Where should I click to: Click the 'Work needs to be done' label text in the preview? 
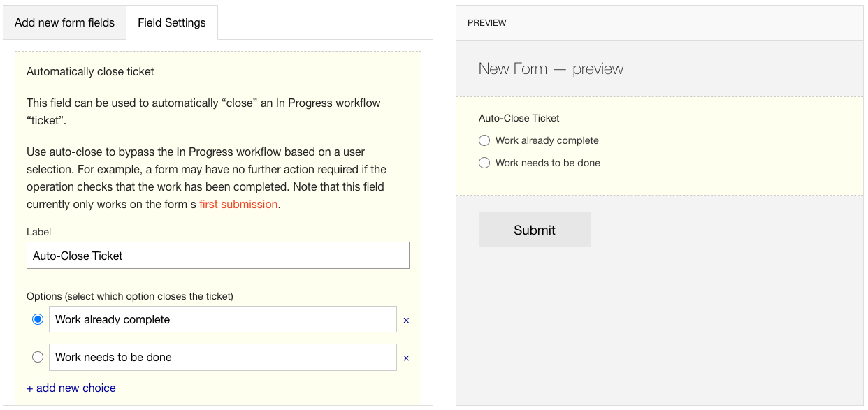(x=548, y=163)
